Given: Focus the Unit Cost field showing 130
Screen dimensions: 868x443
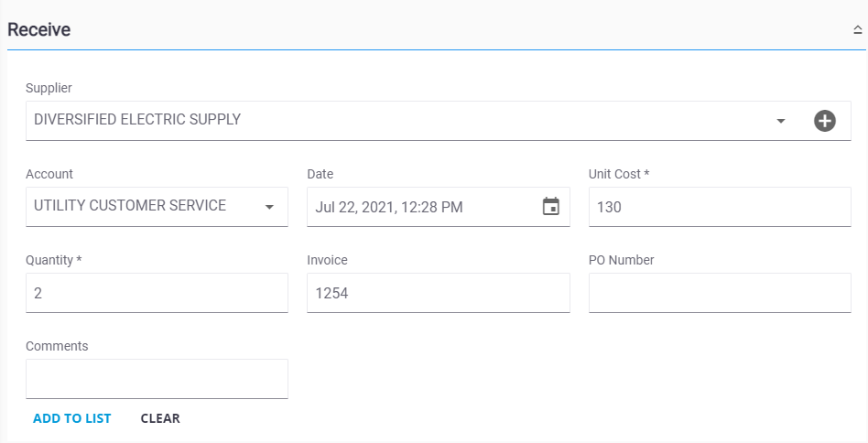Looking at the screenshot, I should tap(720, 207).
